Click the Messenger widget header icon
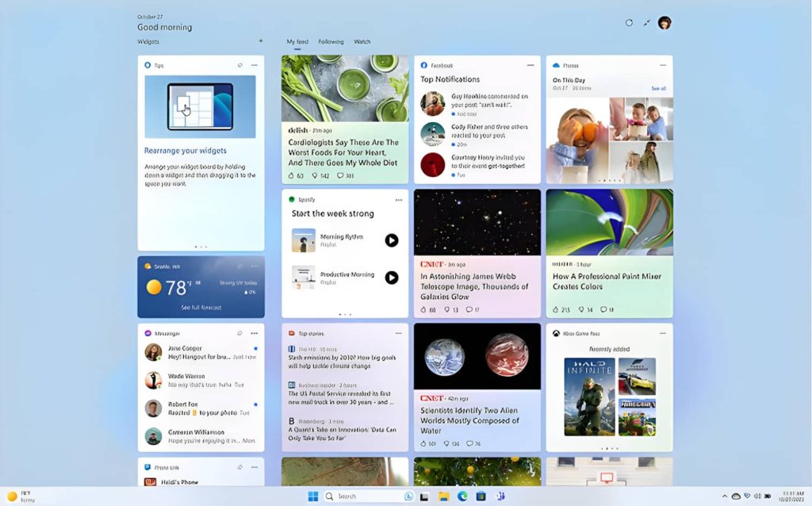812x506 pixels. point(148,333)
